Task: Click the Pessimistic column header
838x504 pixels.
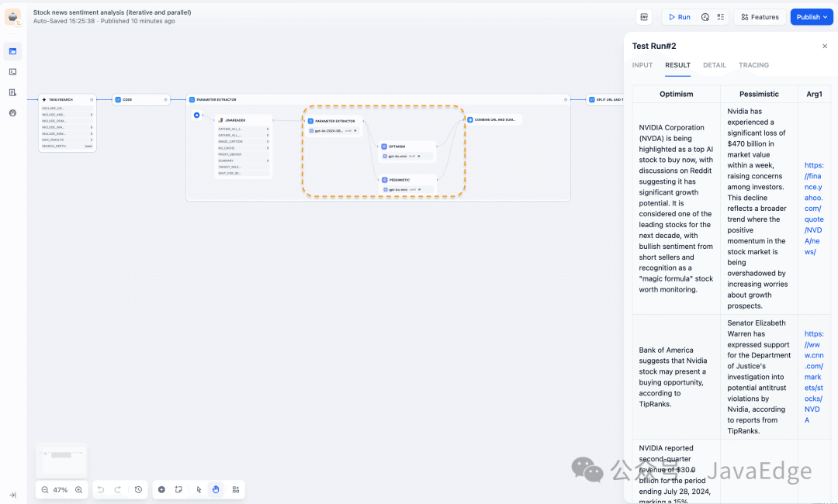Action: (x=759, y=94)
